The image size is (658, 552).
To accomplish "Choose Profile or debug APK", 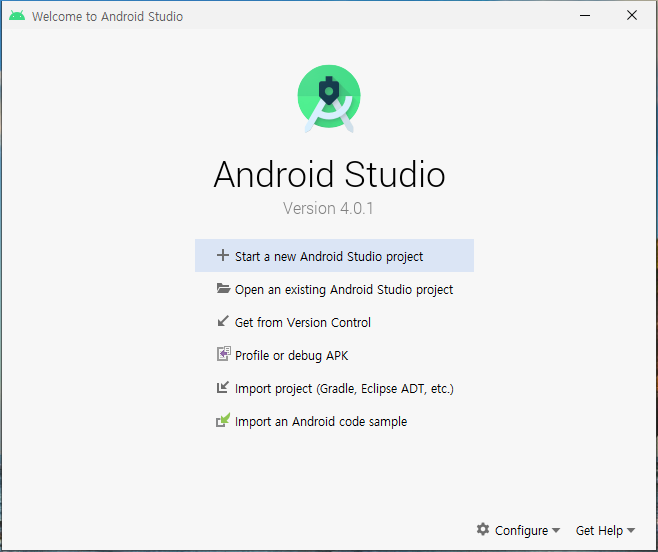I will click(x=334, y=355).
